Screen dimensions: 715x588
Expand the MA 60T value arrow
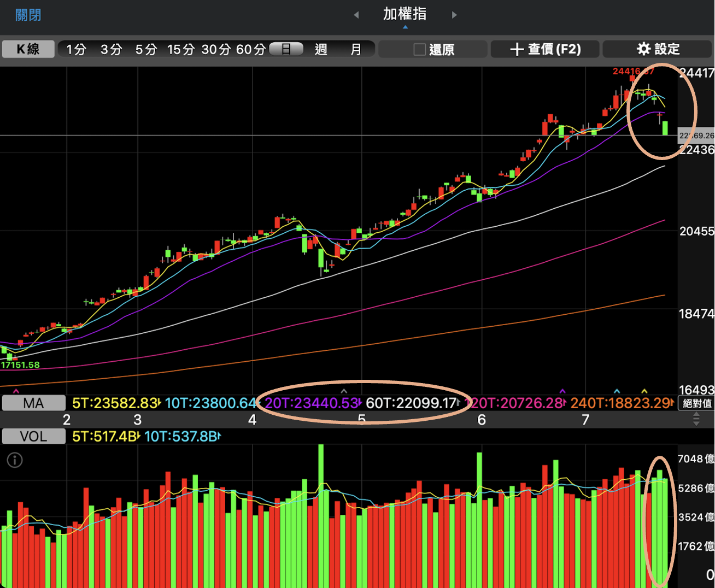pos(458,403)
